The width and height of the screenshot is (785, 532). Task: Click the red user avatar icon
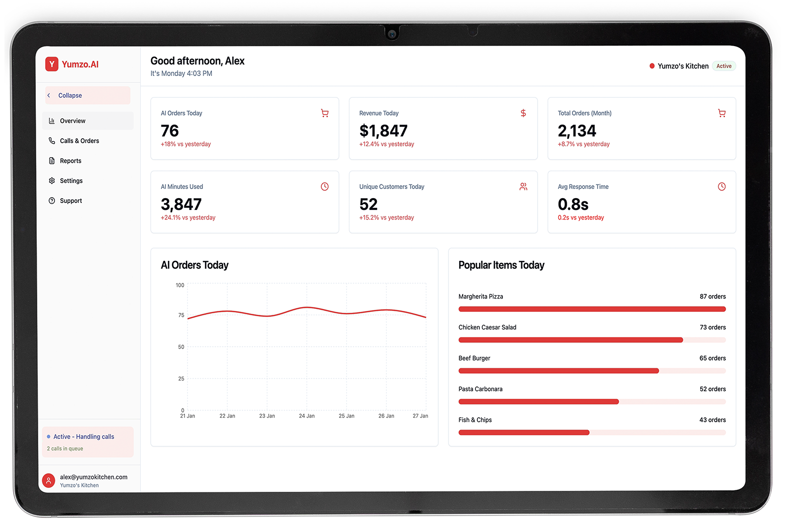click(x=49, y=481)
